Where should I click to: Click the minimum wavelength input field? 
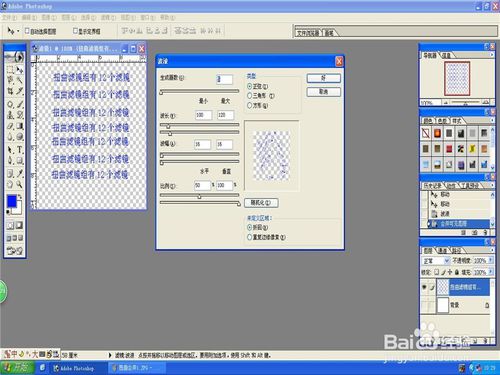pyautogui.click(x=203, y=115)
